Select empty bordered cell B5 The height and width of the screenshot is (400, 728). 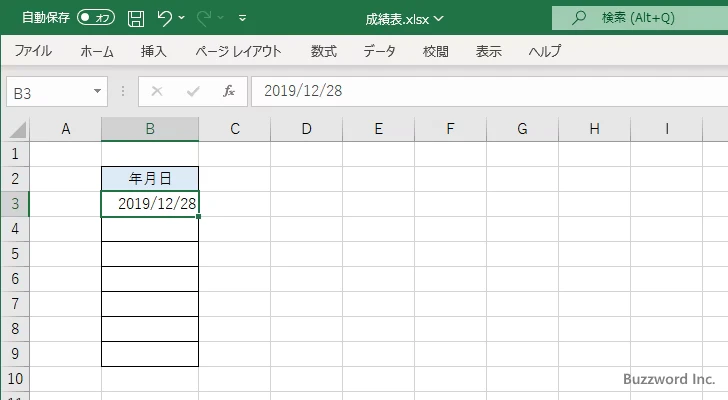click(150, 254)
